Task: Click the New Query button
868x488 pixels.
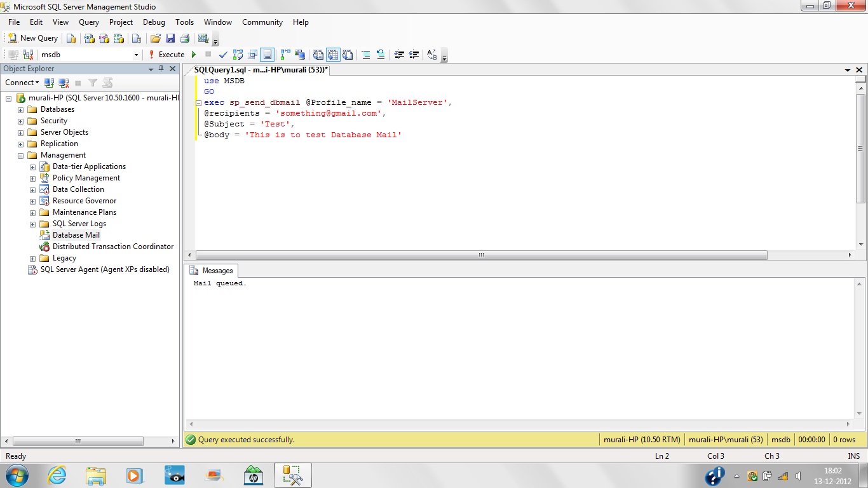Action: point(32,38)
